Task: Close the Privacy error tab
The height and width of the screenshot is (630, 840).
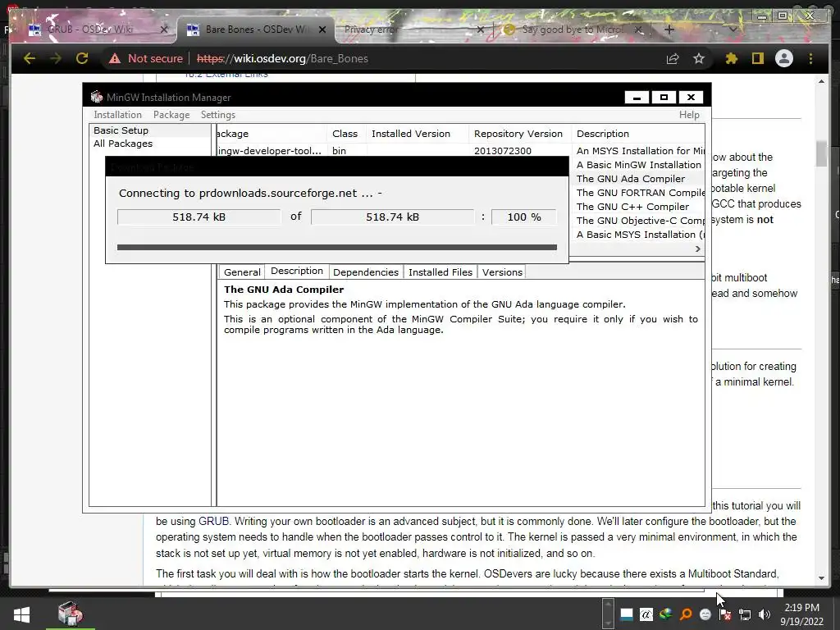Action: pos(481,30)
